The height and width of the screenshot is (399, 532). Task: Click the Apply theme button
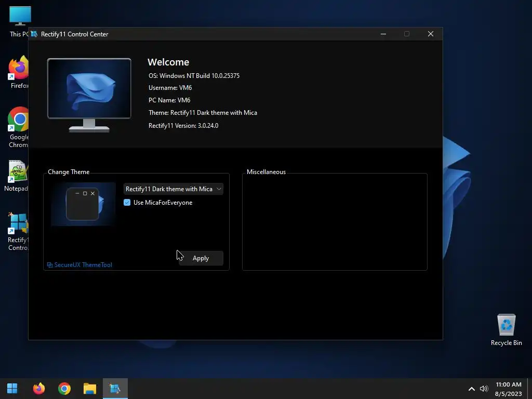pos(201,258)
